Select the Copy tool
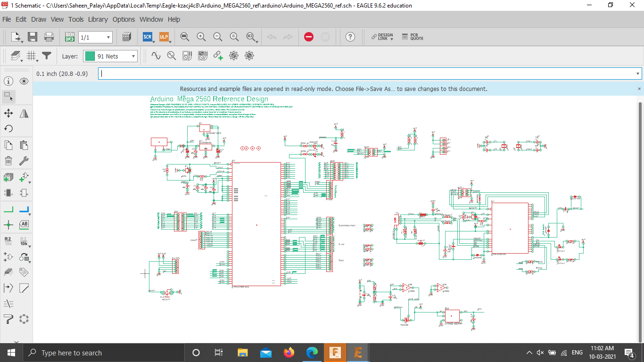The image size is (644, 362). [8, 145]
